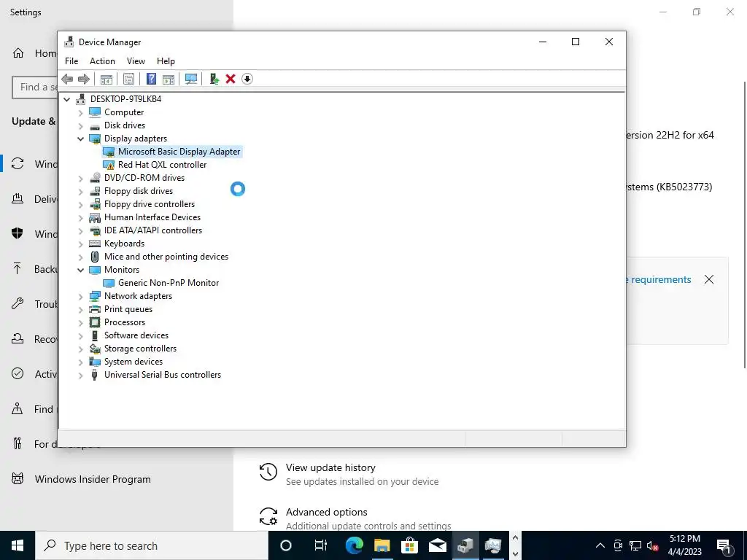Open the File menu in Device Manager
The height and width of the screenshot is (560, 747).
point(71,61)
